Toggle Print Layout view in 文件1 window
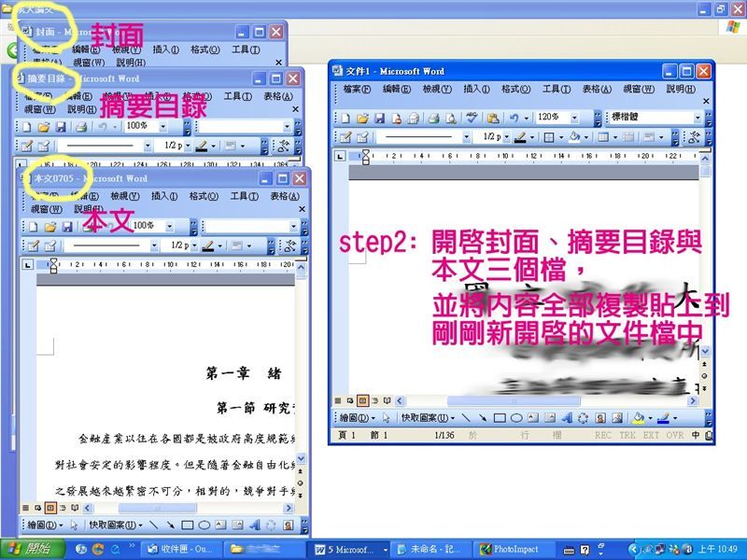This screenshot has height=560, width=747. click(x=362, y=401)
